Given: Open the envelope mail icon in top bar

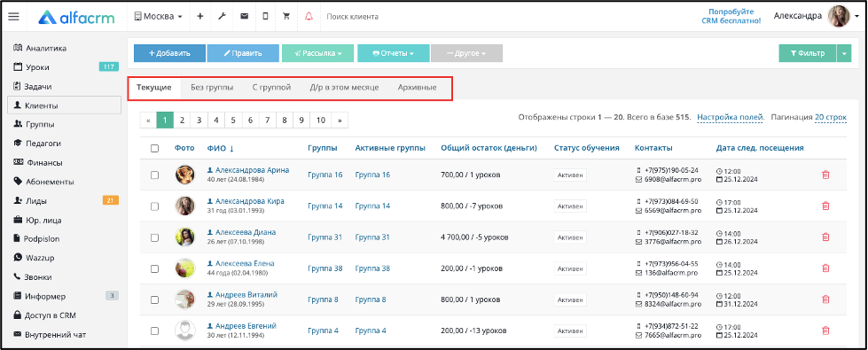Looking at the screenshot, I should coord(244,17).
